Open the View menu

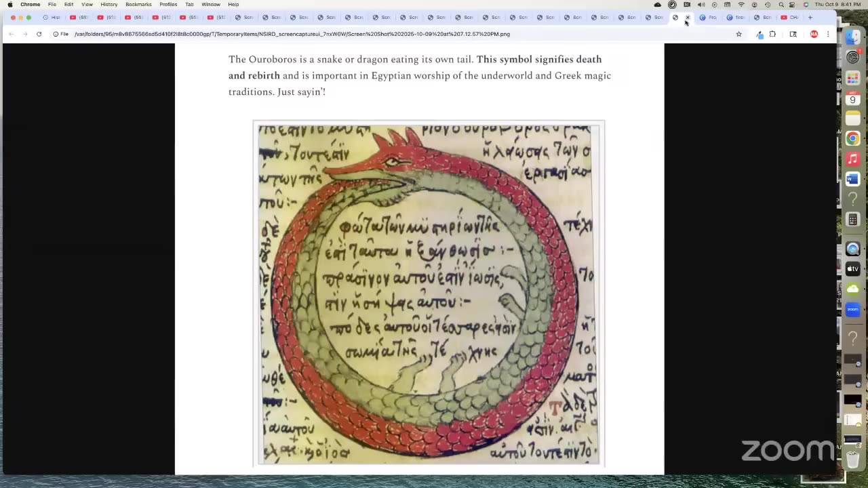point(87,4)
